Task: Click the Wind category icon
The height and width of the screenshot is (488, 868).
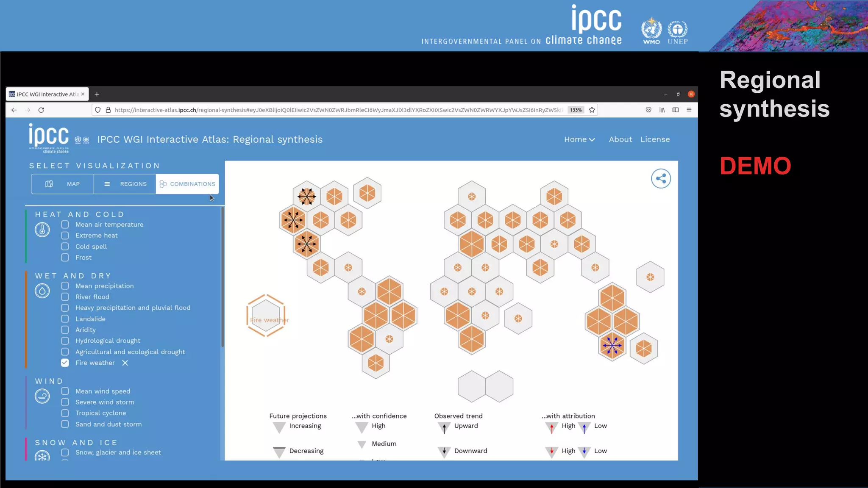Action: 42,396
